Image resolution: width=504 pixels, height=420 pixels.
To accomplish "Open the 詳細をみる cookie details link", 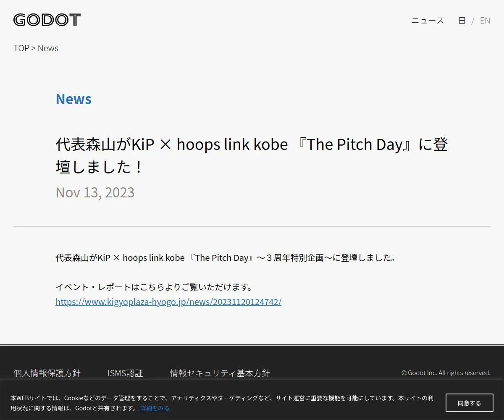I will pos(155,408).
